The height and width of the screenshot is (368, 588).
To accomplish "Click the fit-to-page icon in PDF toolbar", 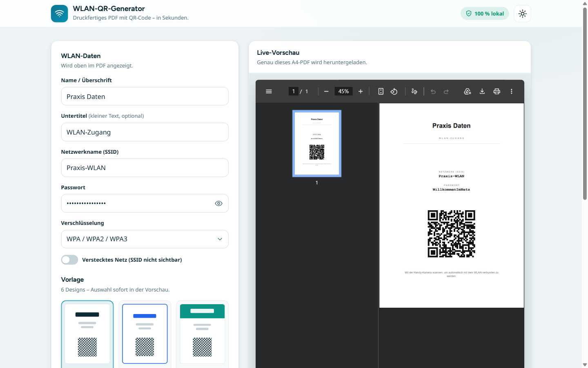I will (381, 91).
